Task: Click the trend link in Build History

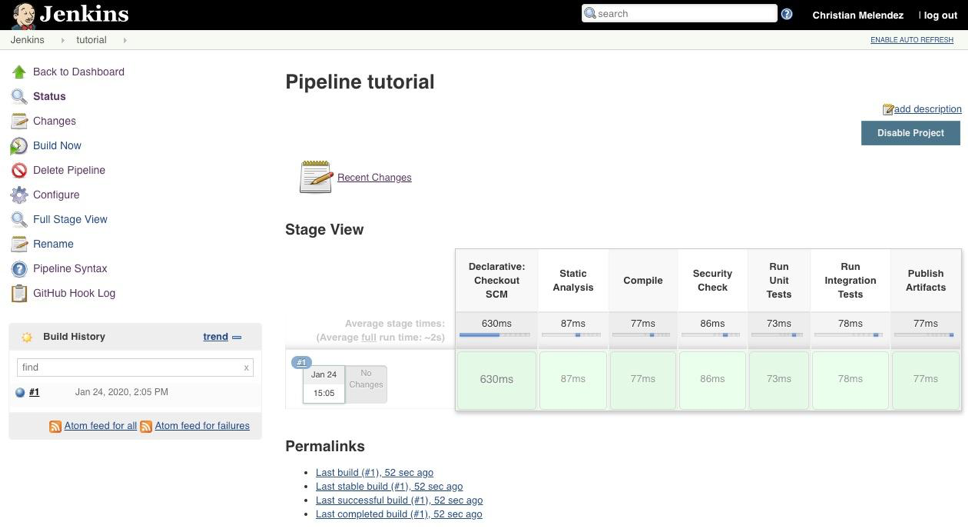Action: [215, 337]
